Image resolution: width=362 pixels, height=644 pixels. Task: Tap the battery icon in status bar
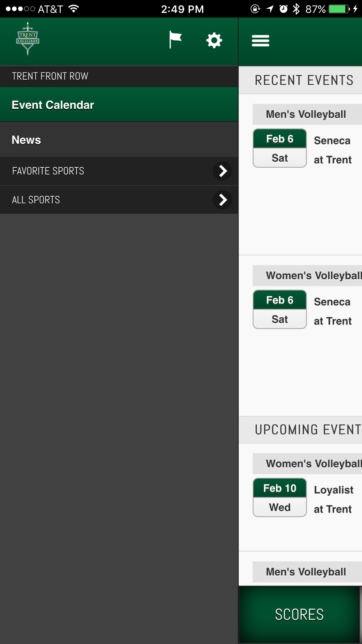339,9
